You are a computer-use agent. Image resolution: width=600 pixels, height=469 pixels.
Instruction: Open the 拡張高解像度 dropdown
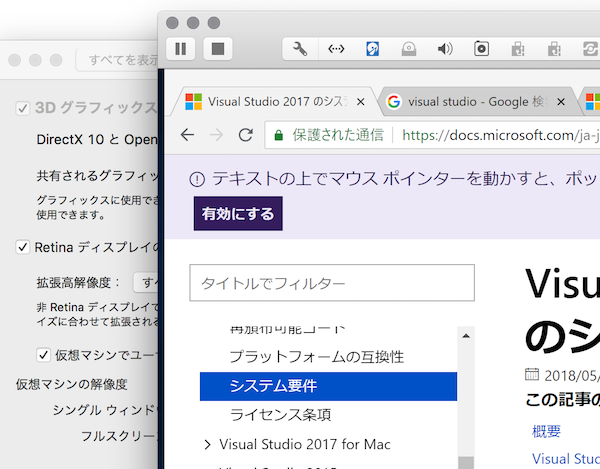point(146,283)
